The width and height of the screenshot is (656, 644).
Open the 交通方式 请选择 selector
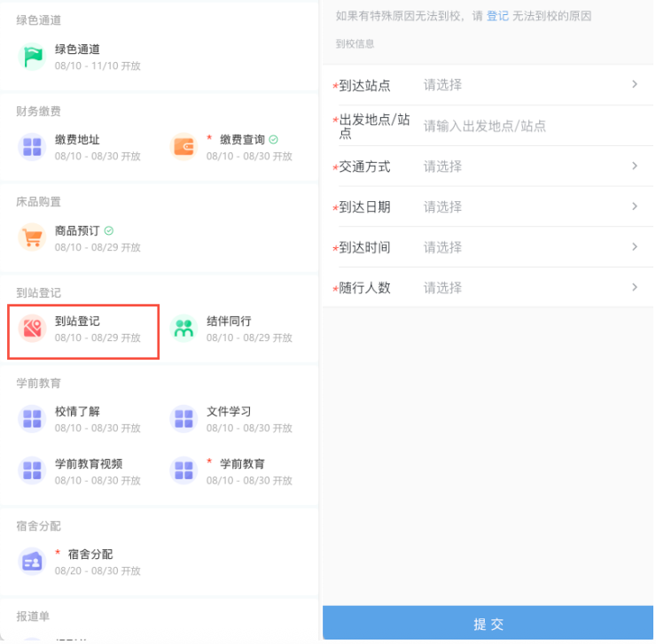point(443,167)
